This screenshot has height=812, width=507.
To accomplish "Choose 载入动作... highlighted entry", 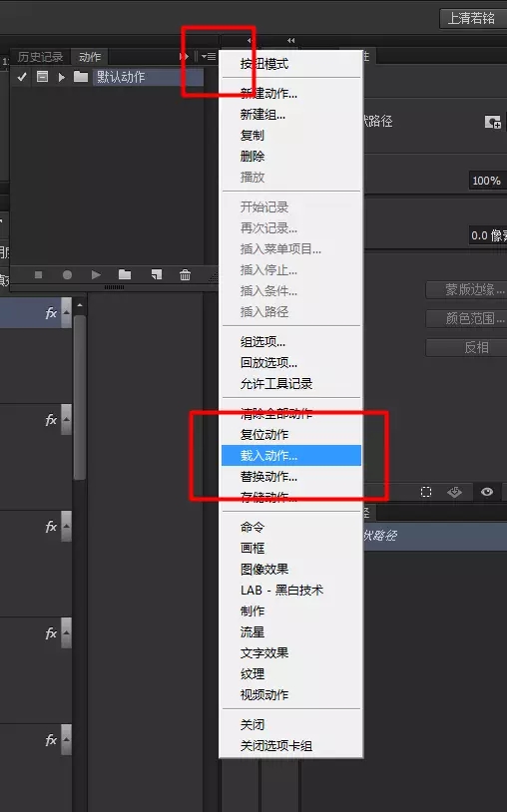I will 291,455.
